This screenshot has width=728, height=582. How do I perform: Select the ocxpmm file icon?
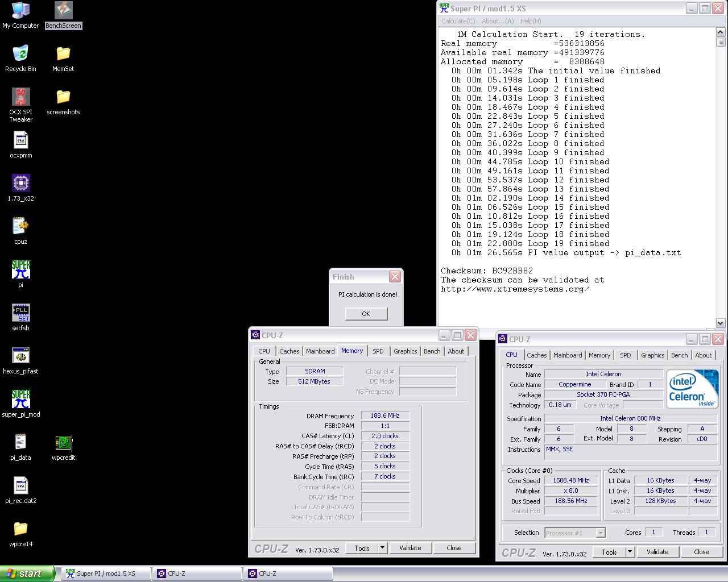point(20,145)
